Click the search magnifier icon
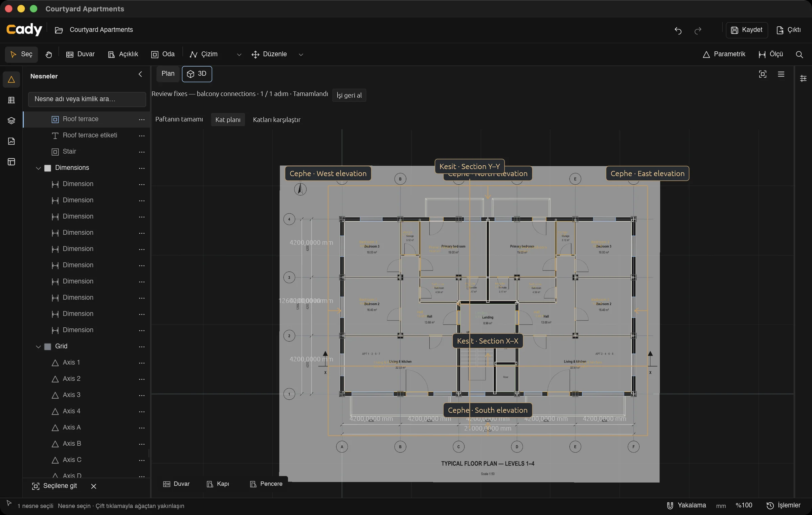 pos(799,55)
